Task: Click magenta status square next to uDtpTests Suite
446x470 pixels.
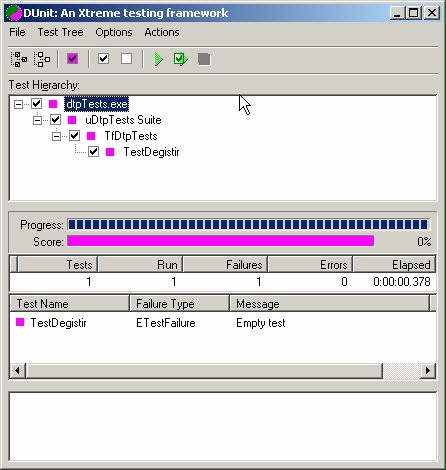Action: [x=72, y=120]
